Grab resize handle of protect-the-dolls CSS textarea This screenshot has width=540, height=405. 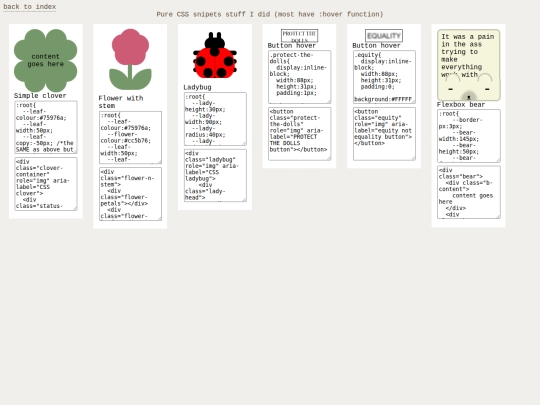coord(329,102)
